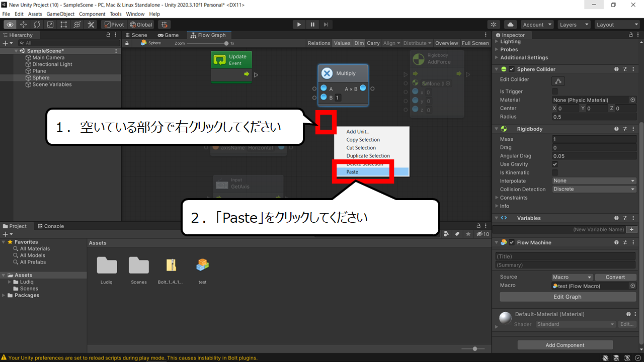Toggle Is Kinematic checkbox
Viewport: 644px width, 362px height.
pos(555,172)
